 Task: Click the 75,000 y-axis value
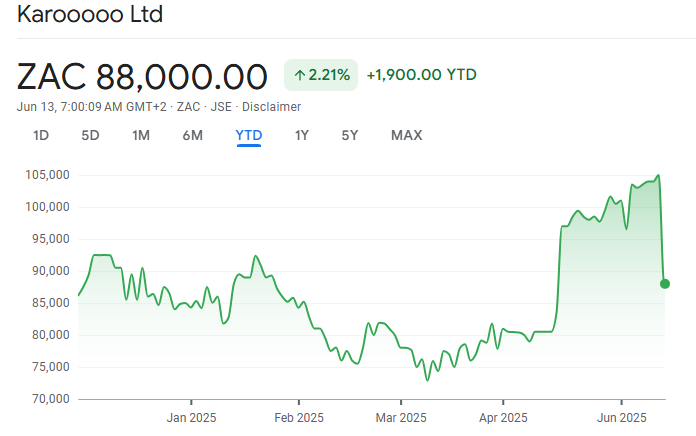(51, 367)
